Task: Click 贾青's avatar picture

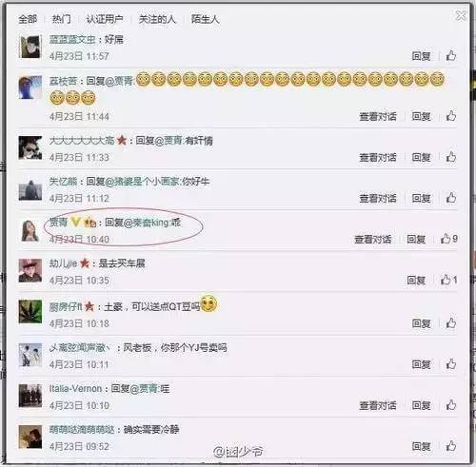Action: click(30, 230)
